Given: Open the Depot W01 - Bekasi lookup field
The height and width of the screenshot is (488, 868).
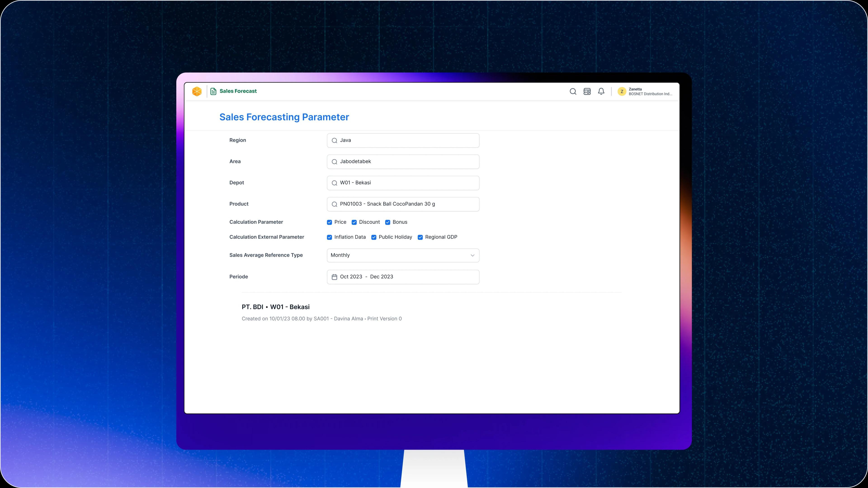Looking at the screenshot, I should pyautogui.click(x=403, y=183).
